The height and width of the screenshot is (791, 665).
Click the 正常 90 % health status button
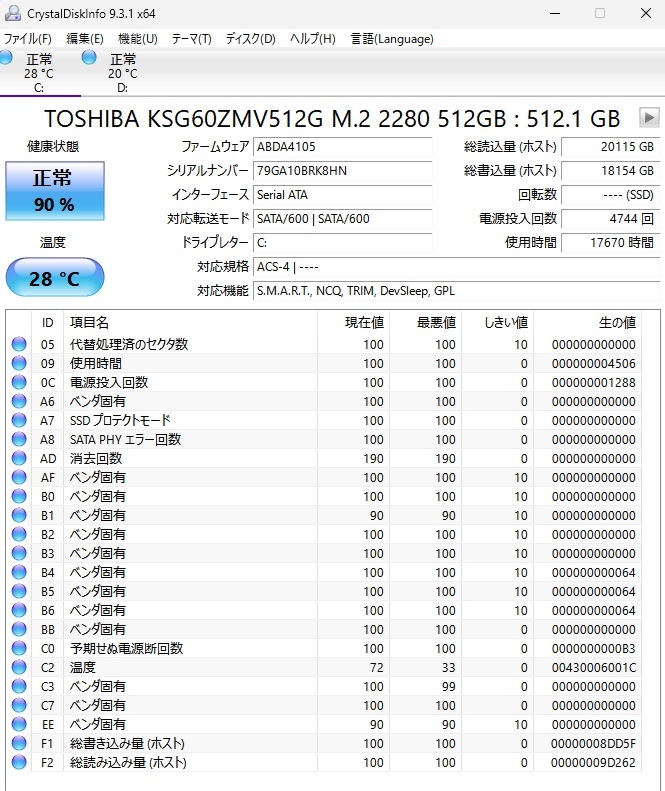(54, 191)
